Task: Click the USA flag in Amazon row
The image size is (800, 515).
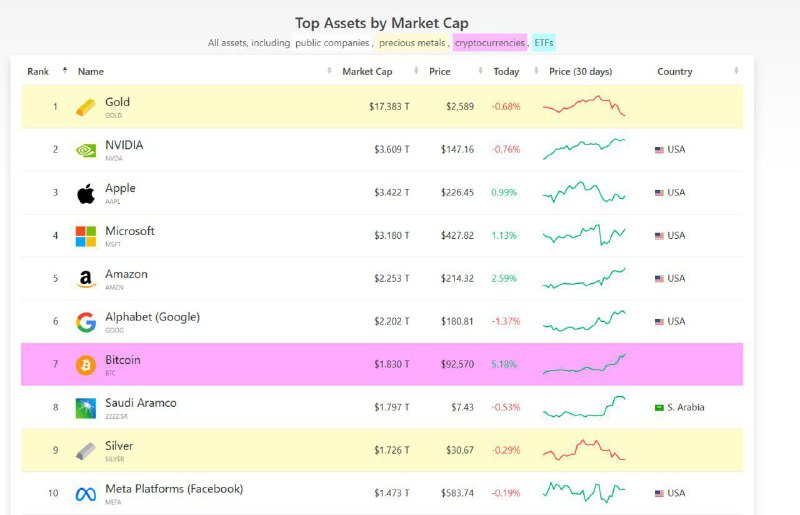Action: pos(659,278)
